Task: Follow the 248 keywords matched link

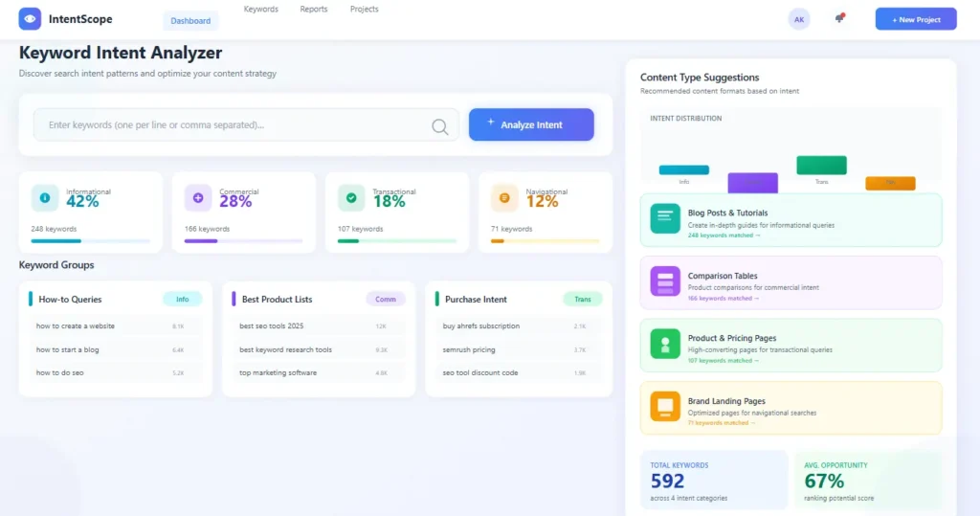Action: [724, 236]
